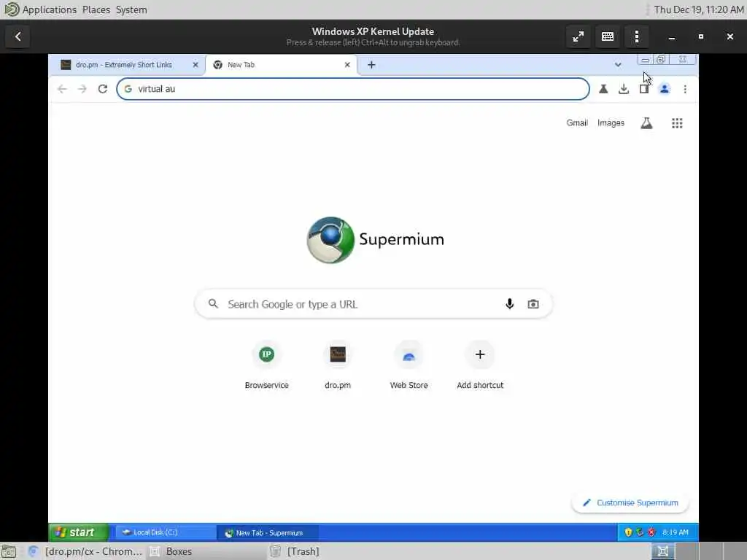The image size is (747, 560).
Task: Open the dro.pm shortcut tile
Action: 338,365
